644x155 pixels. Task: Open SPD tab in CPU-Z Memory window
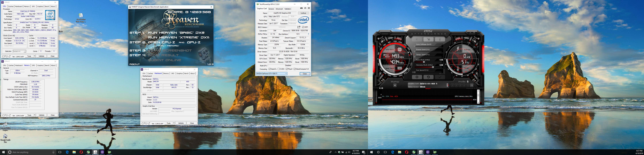point(33,65)
